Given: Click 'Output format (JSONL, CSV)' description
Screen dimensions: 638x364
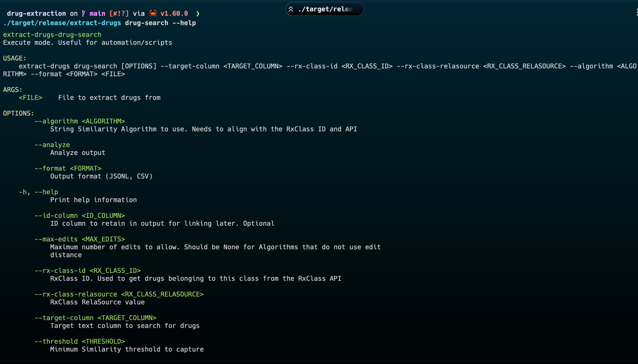Looking at the screenshot, I should tap(101, 177).
